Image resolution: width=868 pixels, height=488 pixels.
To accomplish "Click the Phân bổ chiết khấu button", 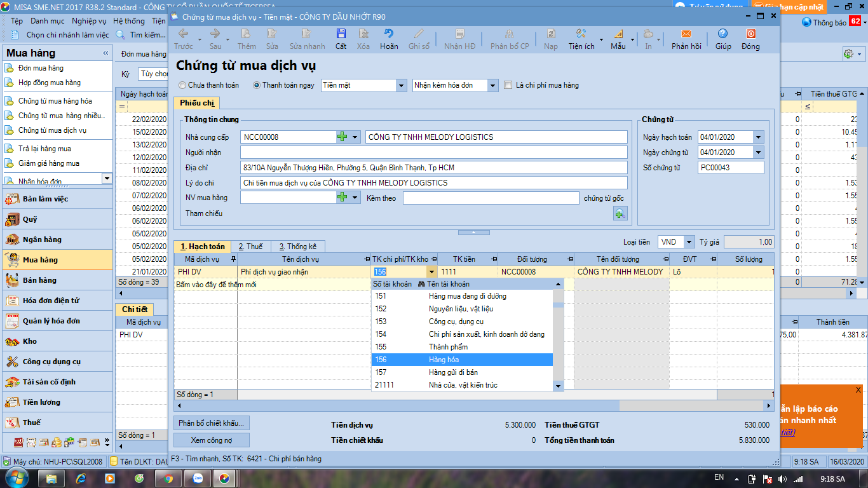I will (x=212, y=423).
